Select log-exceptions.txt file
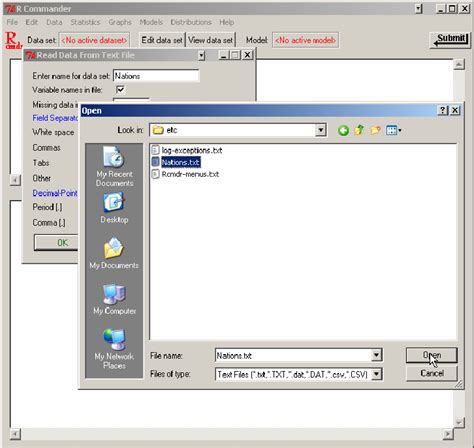This screenshot has height=448, width=474. tap(187, 150)
